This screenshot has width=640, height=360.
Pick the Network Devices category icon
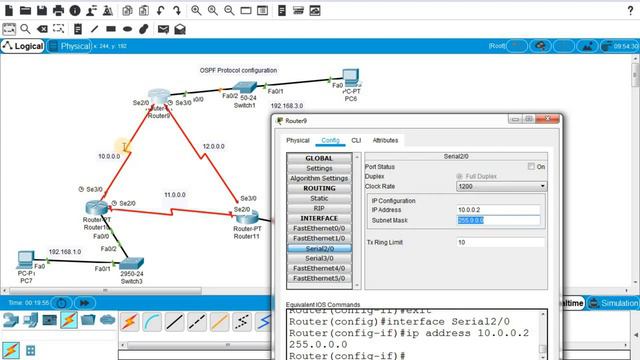coord(11,320)
